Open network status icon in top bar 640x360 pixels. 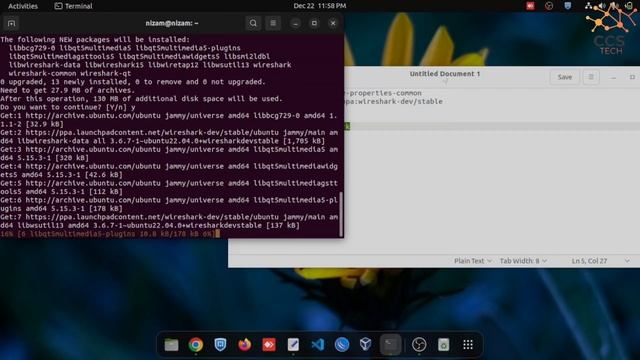tap(588, 6)
